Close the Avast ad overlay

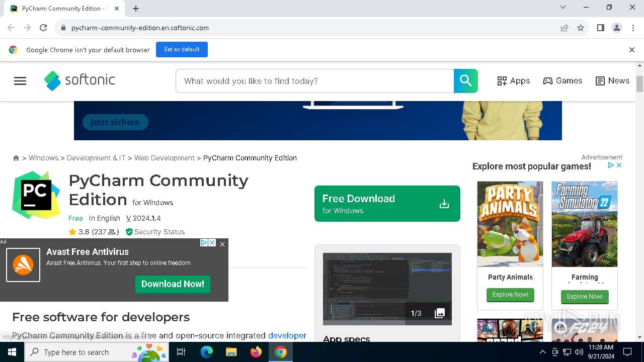(x=222, y=244)
